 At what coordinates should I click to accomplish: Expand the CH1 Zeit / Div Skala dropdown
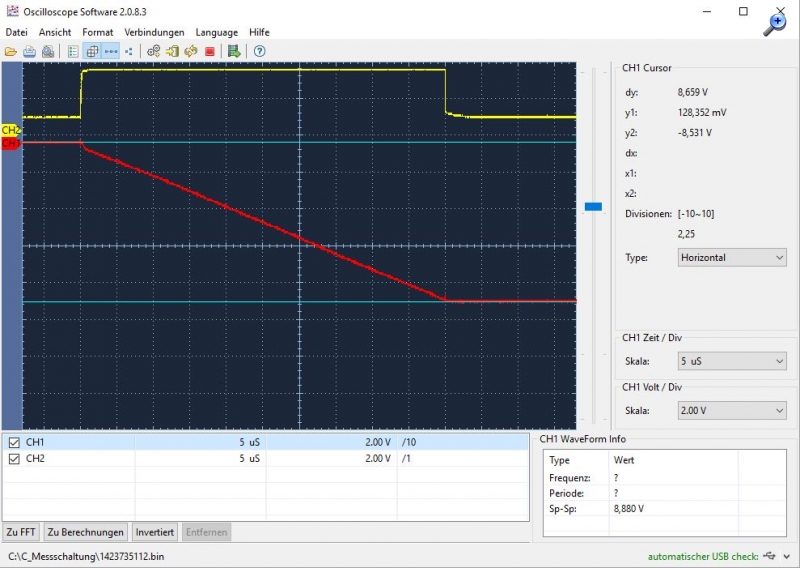click(x=732, y=361)
